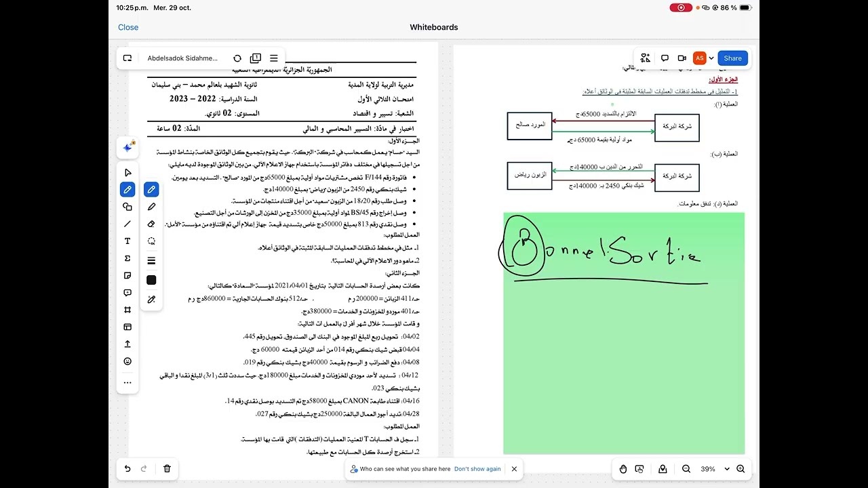
Task: Select the hand pan tool
Action: tap(623, 469)
